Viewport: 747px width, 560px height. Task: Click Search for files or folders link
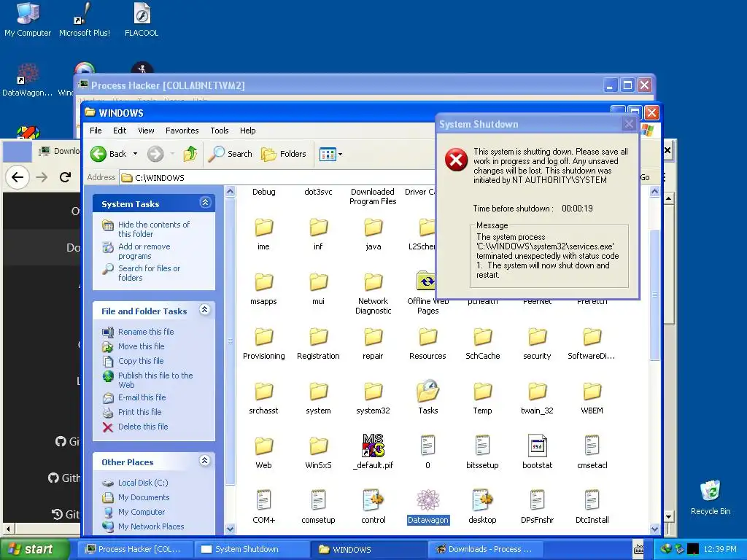click(x=149, y=273)
